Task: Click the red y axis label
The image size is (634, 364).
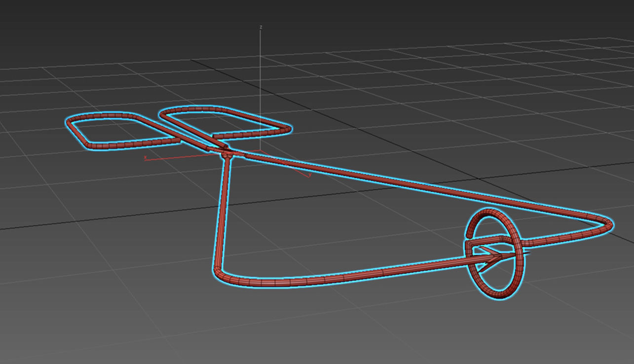Action: coord(310,175)
